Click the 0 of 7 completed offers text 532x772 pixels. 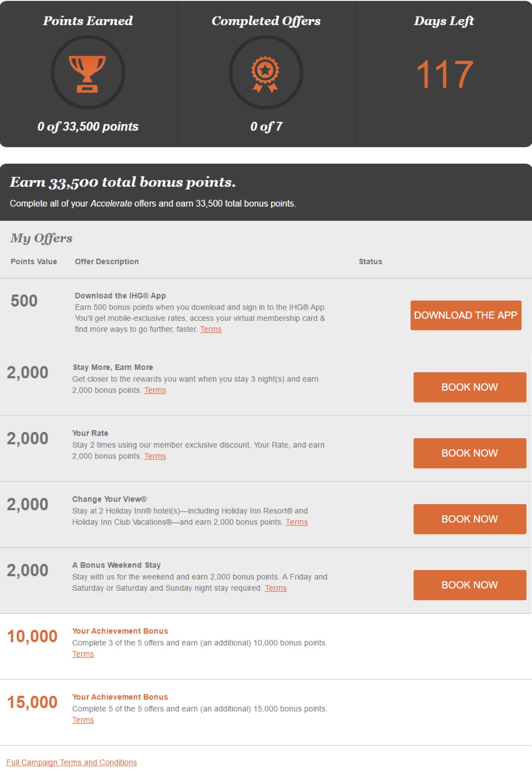(x=266, y=127)
